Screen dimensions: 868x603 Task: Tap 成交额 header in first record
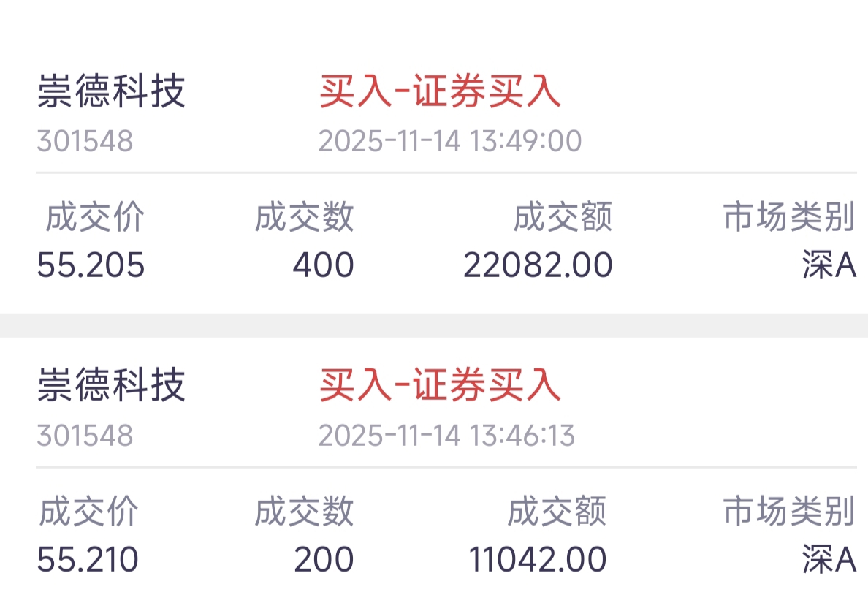pyautogui.click(x=563, y=218)
